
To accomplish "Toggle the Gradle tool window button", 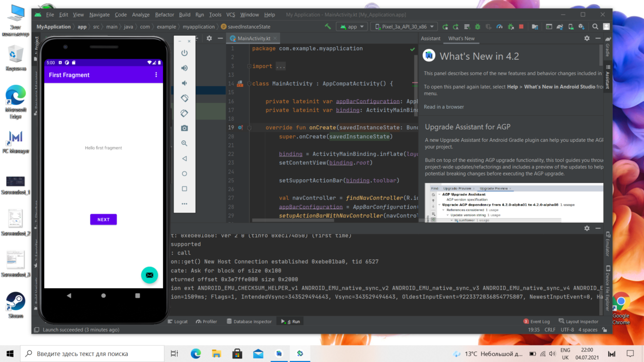I will tap(608, 47).
